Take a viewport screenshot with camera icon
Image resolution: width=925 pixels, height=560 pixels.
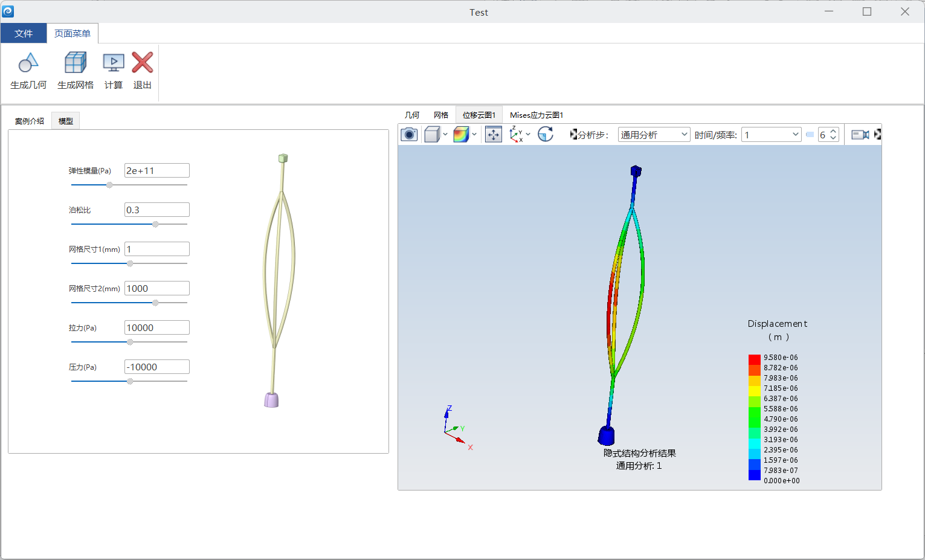(409, 134)
